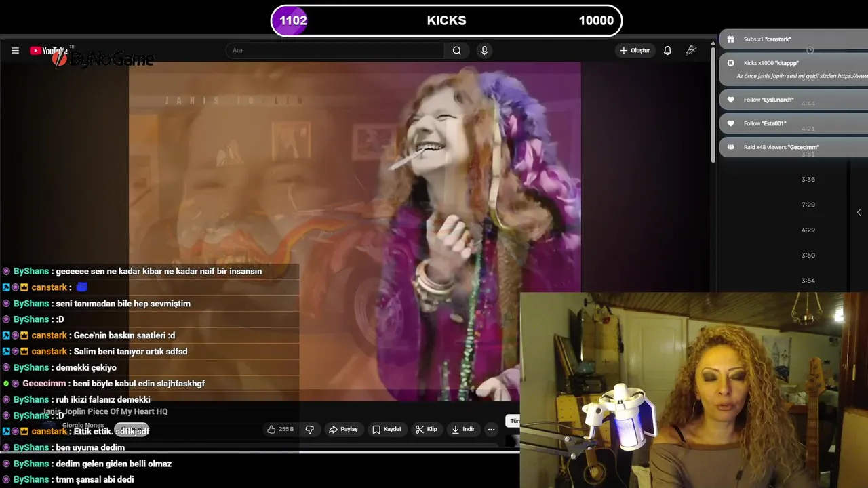Click the 4:29 duration label
The width and height of the screenshot is (868, 488).
(808, 230)
